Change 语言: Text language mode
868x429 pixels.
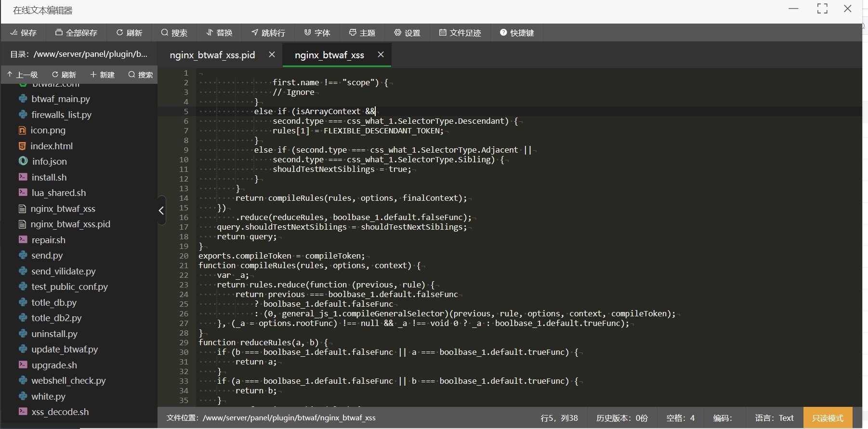[x=774, y=418]
